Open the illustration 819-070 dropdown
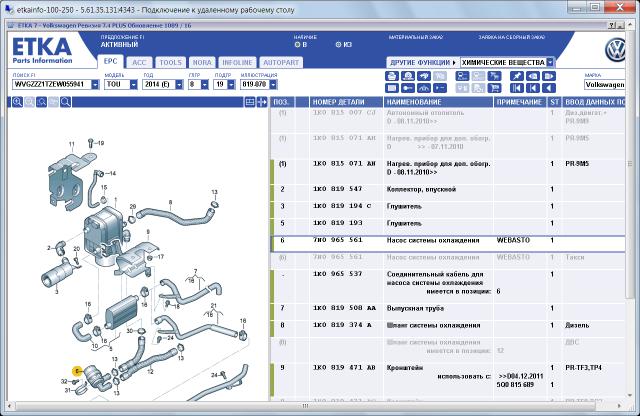 [273, 85]
